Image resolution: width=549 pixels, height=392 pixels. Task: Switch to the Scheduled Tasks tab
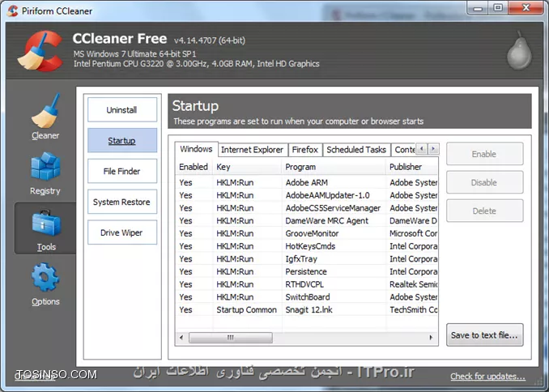(356, 150)
